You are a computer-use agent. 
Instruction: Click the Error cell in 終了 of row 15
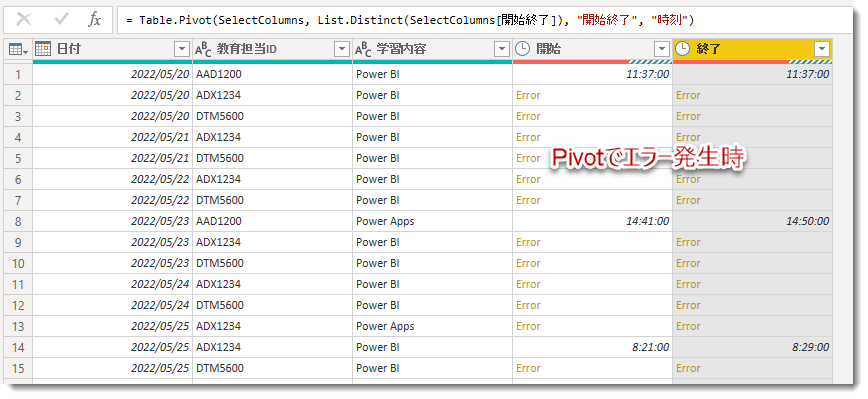click(752, 369)
